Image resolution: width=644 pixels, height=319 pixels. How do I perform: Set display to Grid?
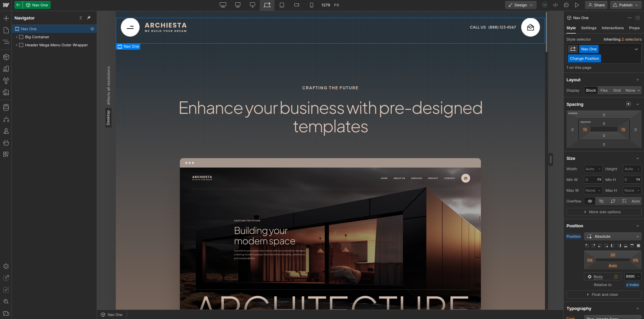click(x=617, y=90)
